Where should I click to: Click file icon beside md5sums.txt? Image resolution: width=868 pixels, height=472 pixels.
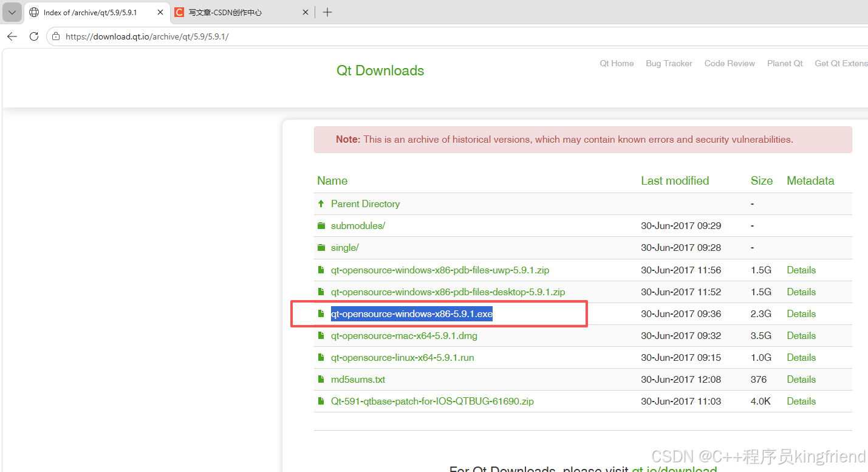321,379
